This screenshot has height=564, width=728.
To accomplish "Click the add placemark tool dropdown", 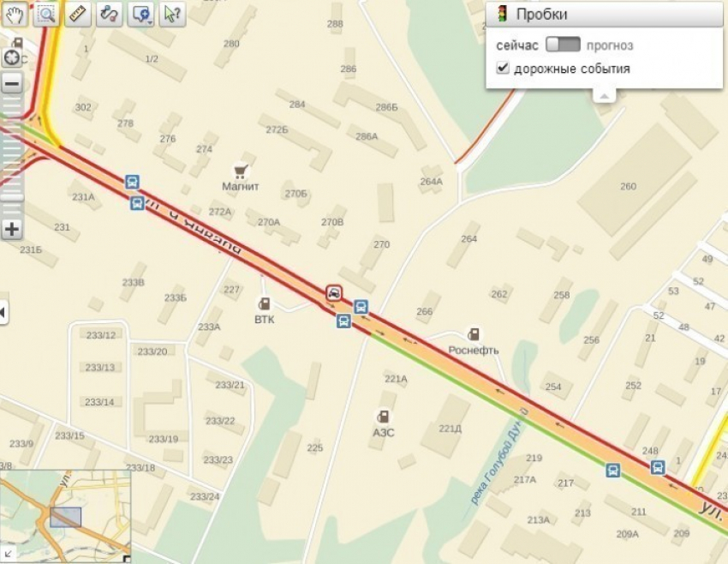I will tap(141, 14).
